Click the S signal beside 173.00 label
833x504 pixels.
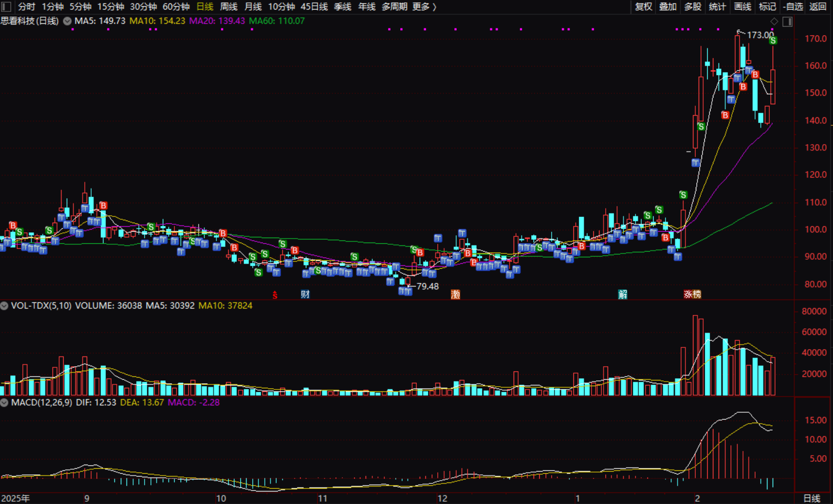click(x=773, y=40)
